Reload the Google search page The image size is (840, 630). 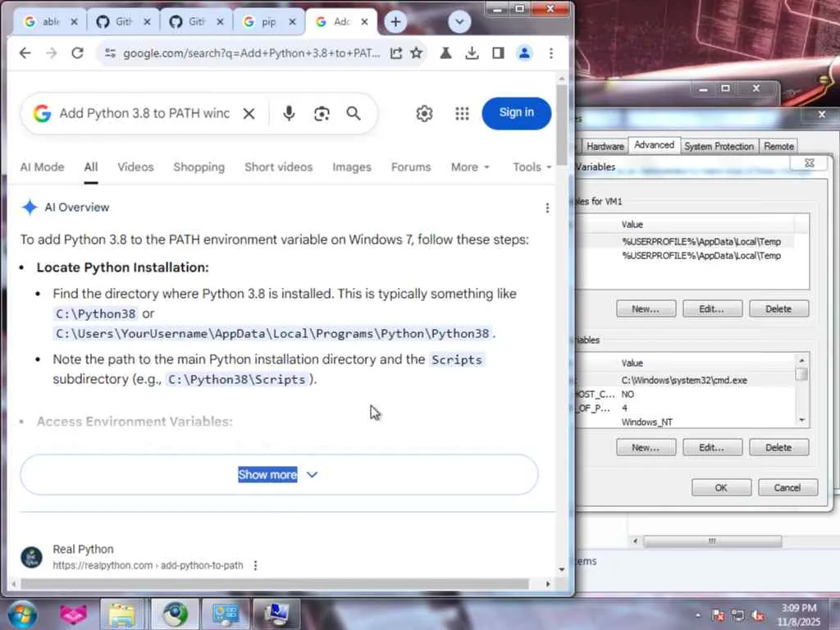(78, 53)
